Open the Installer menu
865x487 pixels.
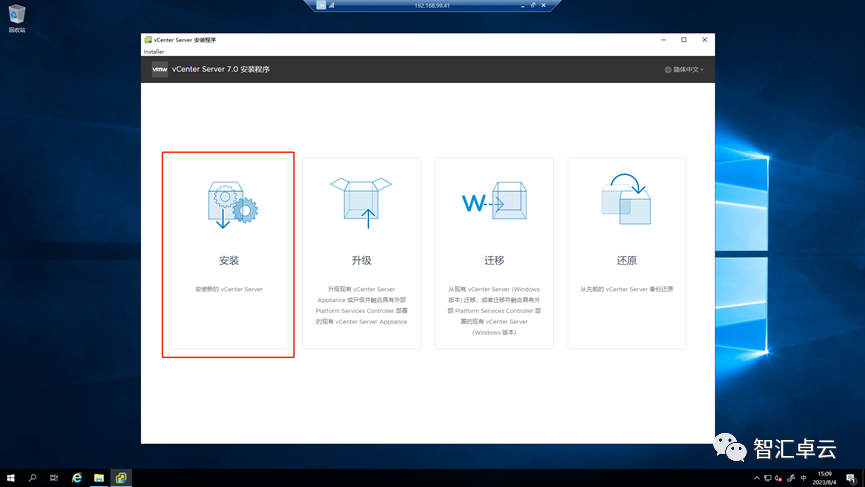(154, 52)
